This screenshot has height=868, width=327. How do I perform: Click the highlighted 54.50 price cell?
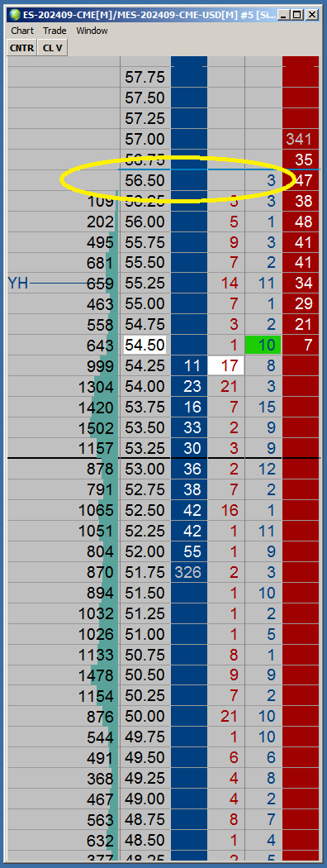145,345
